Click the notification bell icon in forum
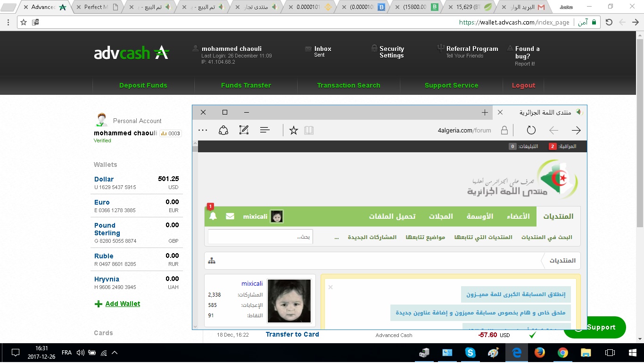Viewport: 644px width, 363px height. point(213,216)
